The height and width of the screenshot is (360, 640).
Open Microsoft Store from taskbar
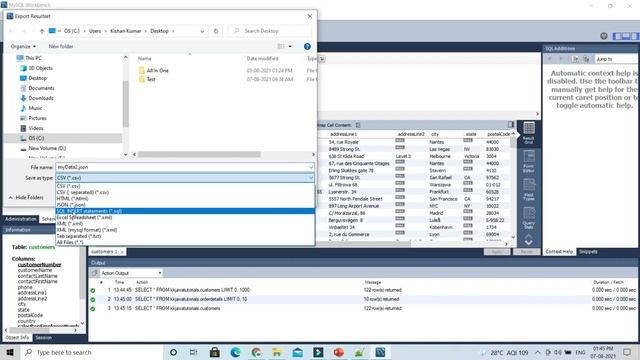[x=215, y=352]
